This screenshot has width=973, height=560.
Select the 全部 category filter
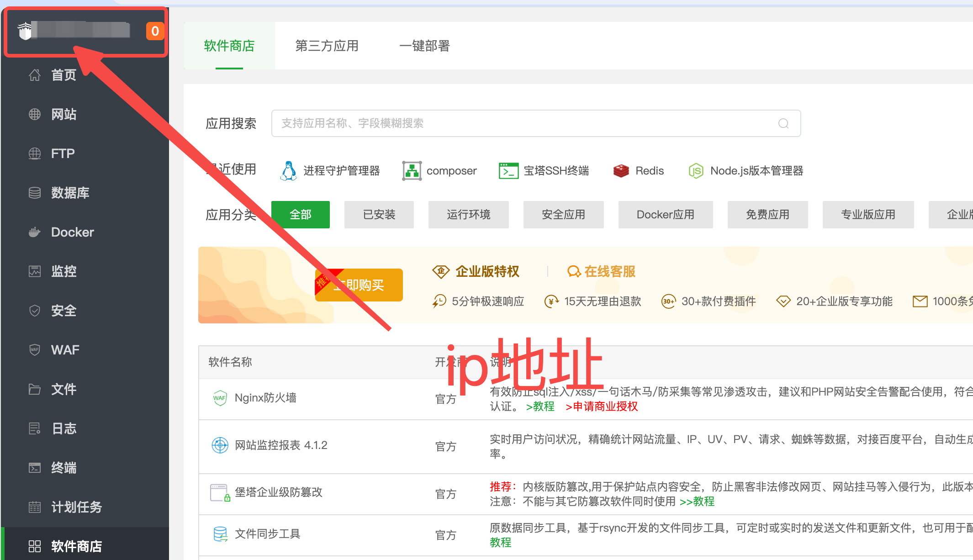[300, 215]
